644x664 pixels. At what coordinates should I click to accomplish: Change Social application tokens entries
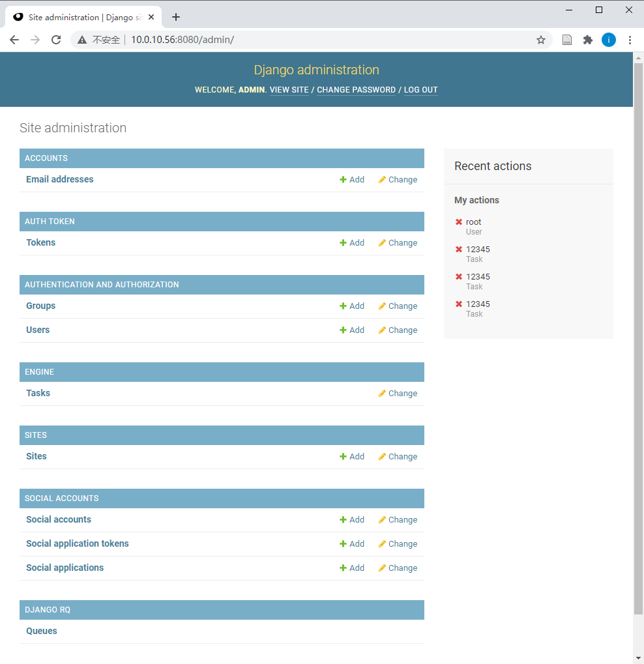(398, 543)
